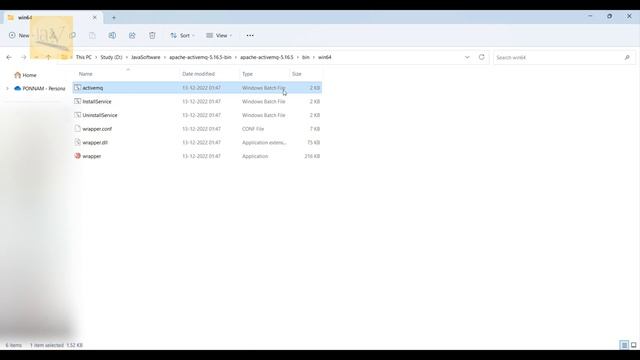Click win64 breadcrumb in address bar
Viewport: 640px width, 360px height.
pos(324,58)
